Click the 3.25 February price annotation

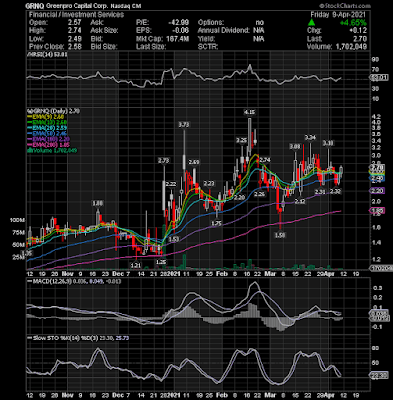(x=241, y=140)
